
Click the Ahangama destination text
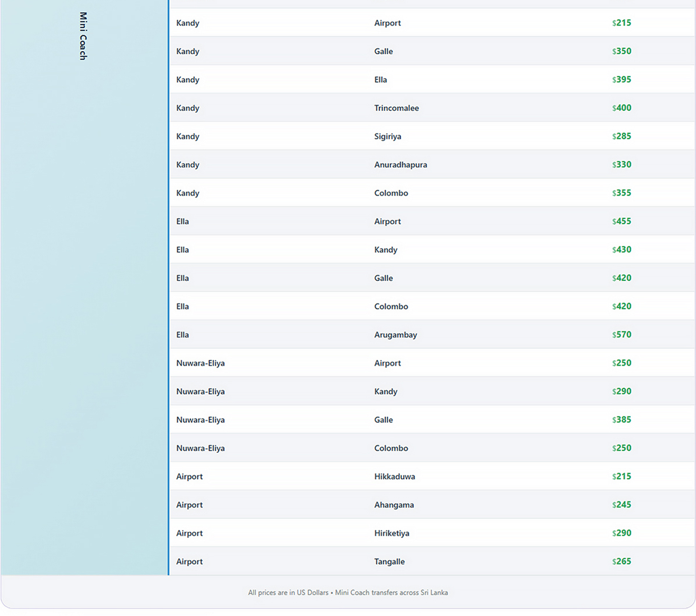pos(394,505)
